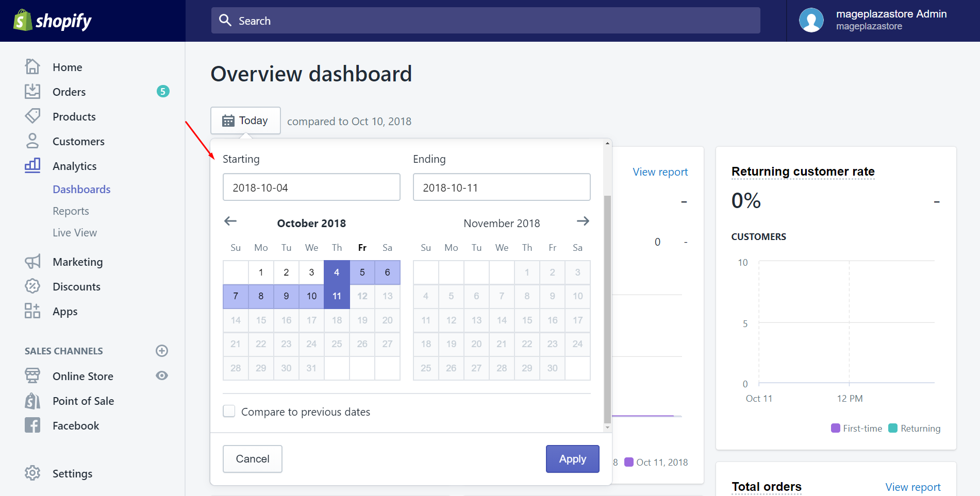The width and height of the screenshot is (980, 496).
Task: Click the Products tag icon
Action: coord(32,116)
